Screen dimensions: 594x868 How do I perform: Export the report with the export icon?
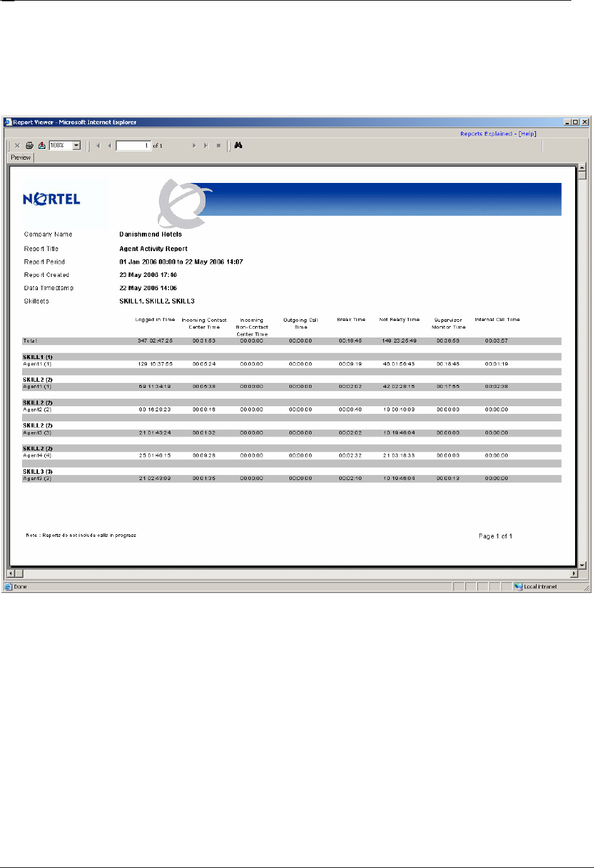[x=42, y=146]
